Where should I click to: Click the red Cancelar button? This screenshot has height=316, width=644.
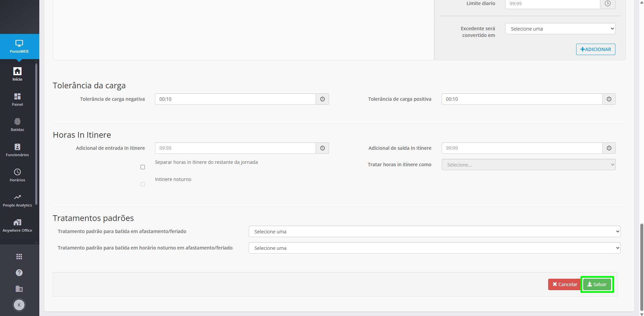coord(565,284)
